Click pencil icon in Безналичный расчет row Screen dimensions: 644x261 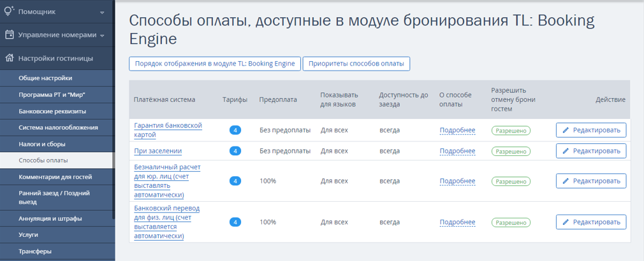tap(566, 181)
